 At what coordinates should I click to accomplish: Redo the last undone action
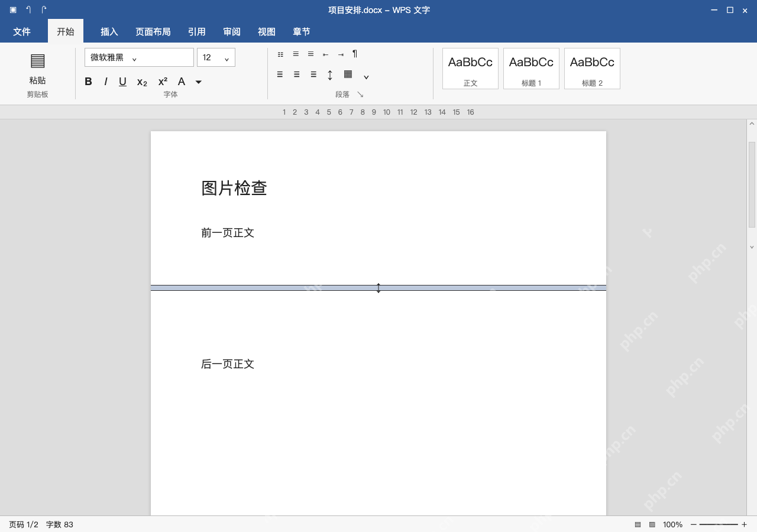[44, 10]
